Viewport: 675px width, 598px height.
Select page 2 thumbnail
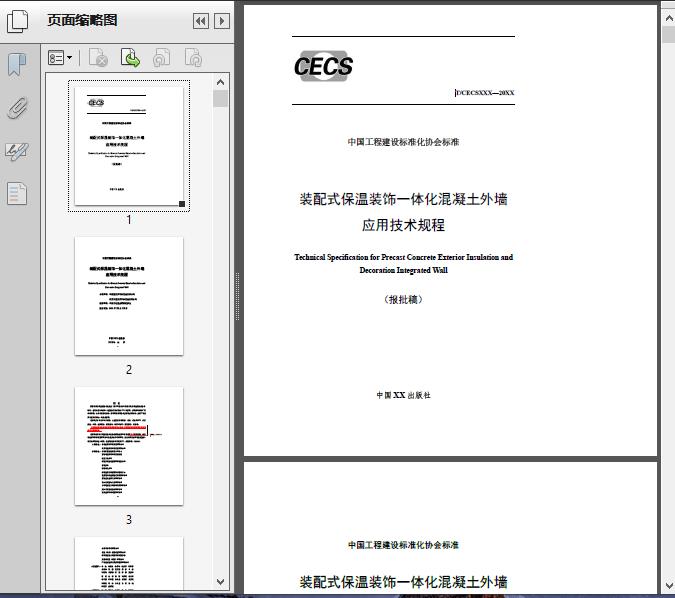[x=129, y=296]
